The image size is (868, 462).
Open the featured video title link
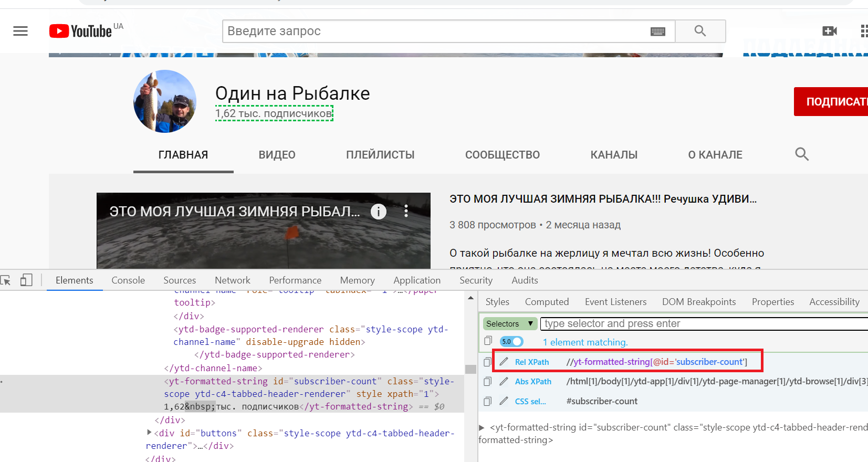point(603,199)
